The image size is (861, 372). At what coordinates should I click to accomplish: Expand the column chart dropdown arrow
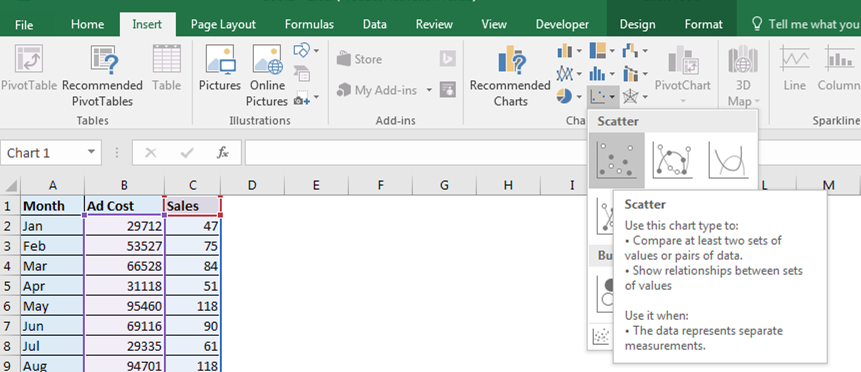579,51
